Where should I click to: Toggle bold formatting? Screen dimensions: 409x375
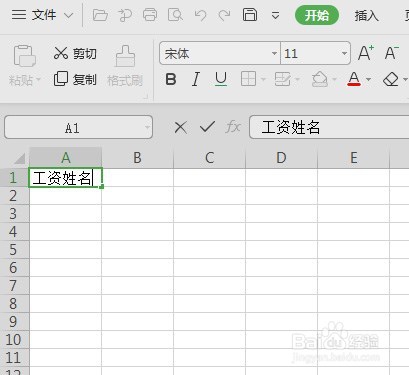(171, 79)
